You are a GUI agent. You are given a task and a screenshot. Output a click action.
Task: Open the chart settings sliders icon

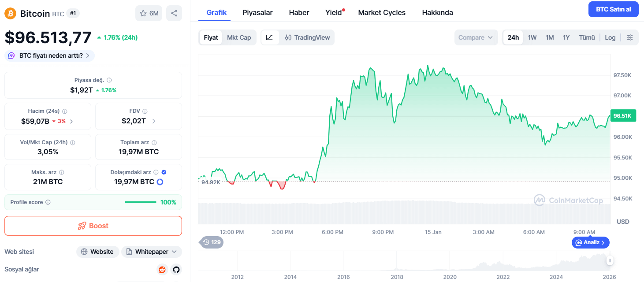click(x=629, y=37)
